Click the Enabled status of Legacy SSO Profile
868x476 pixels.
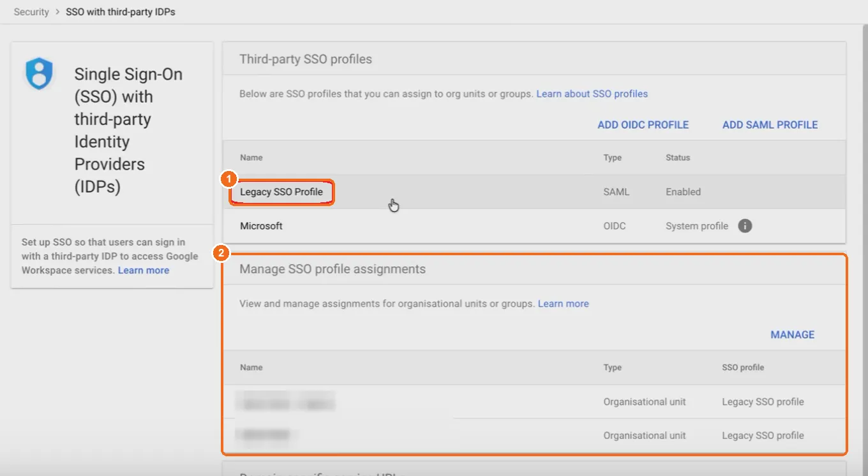pyautogui.click(x=683, y=192)
